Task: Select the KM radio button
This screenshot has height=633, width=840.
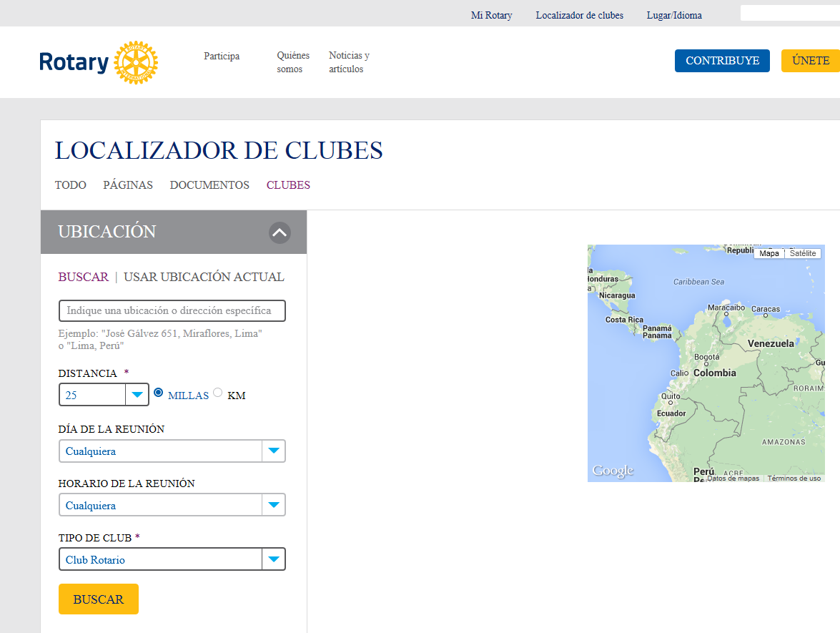Action: (217, 393)
